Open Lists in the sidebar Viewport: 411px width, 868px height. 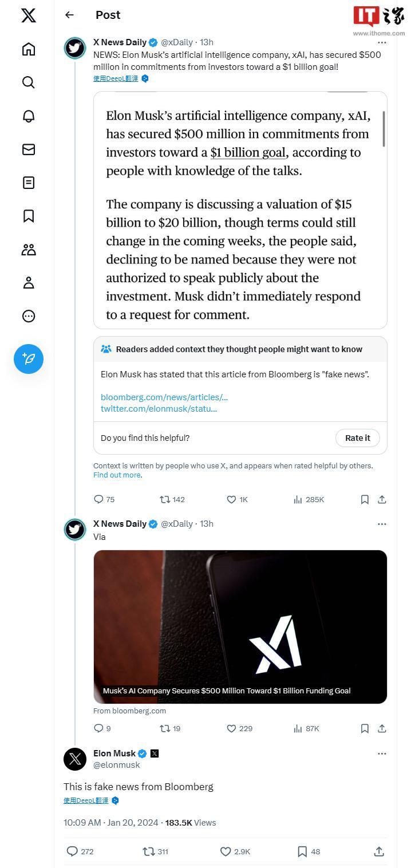point(29,183)
